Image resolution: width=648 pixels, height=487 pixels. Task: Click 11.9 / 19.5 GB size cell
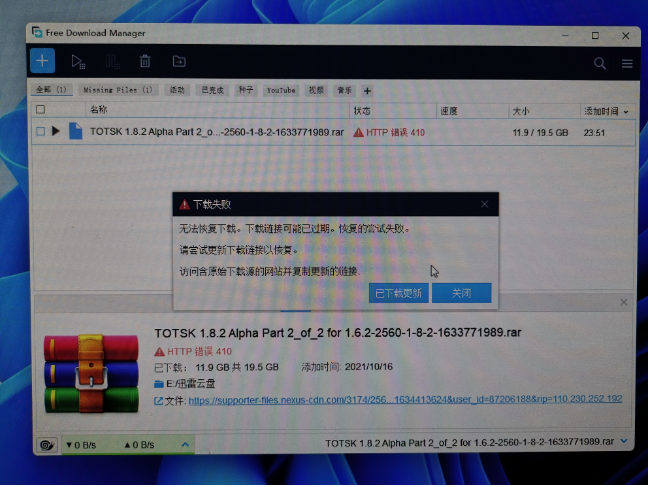540,133
